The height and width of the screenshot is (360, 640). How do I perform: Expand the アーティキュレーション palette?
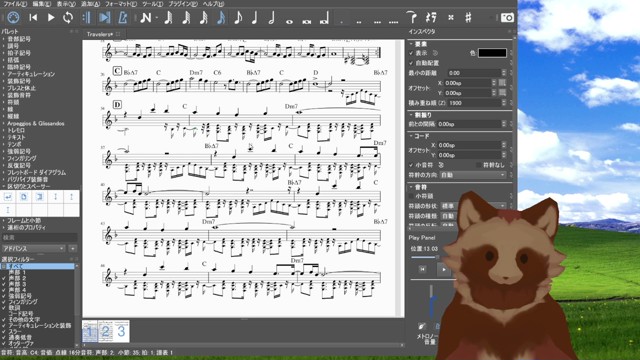[x=31, y=74]
